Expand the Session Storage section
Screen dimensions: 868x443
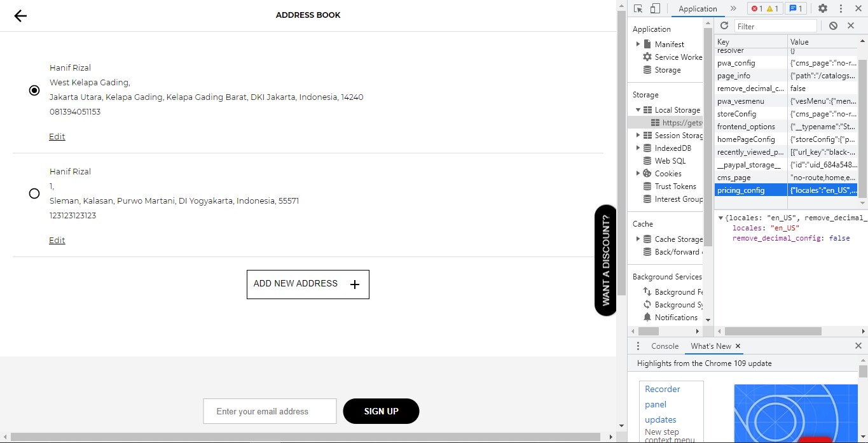pyautogui.click(x=638, y=135)
